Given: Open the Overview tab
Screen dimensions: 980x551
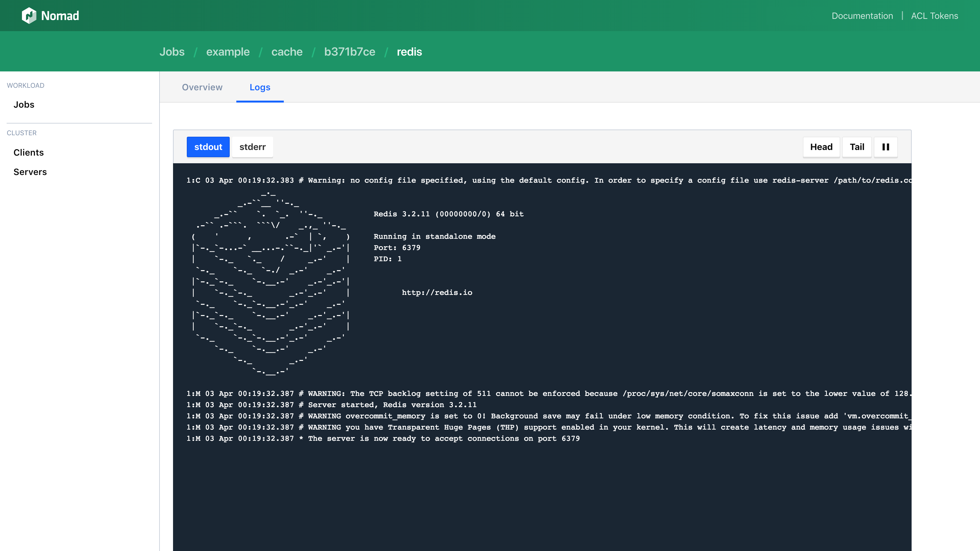Looking at the screenshot, I should coord(202,87).
